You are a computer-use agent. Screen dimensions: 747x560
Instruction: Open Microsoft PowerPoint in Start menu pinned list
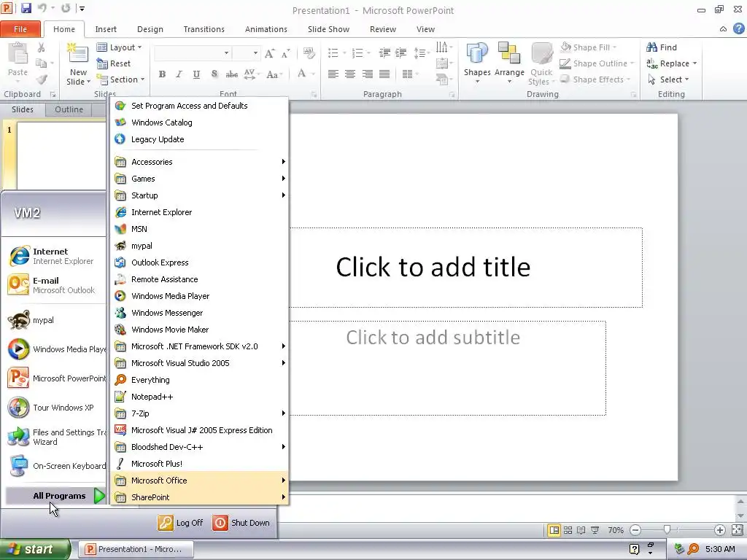coord(56,378)
